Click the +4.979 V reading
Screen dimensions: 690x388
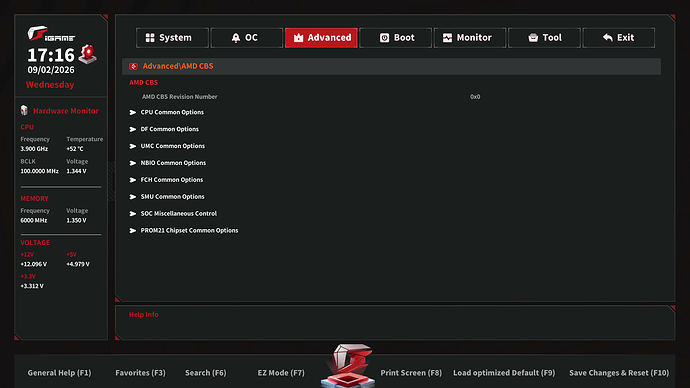pyautogui.click(x=78, y=264)
